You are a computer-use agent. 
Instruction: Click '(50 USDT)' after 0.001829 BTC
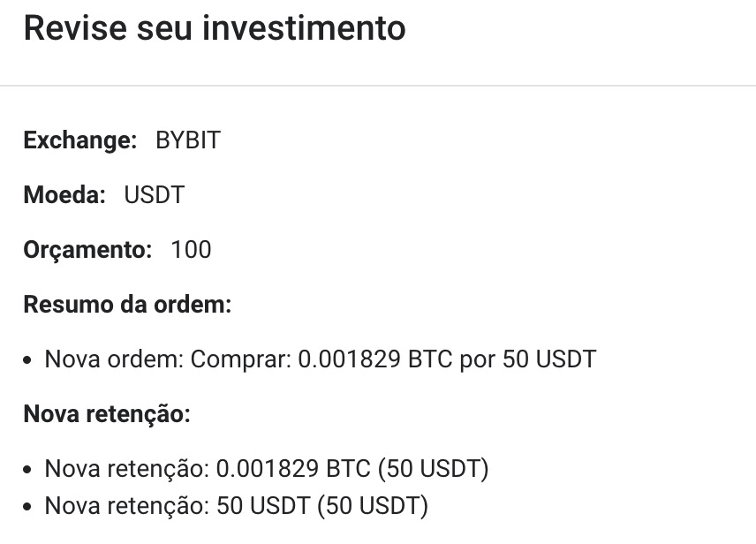[x=434, y=469]
